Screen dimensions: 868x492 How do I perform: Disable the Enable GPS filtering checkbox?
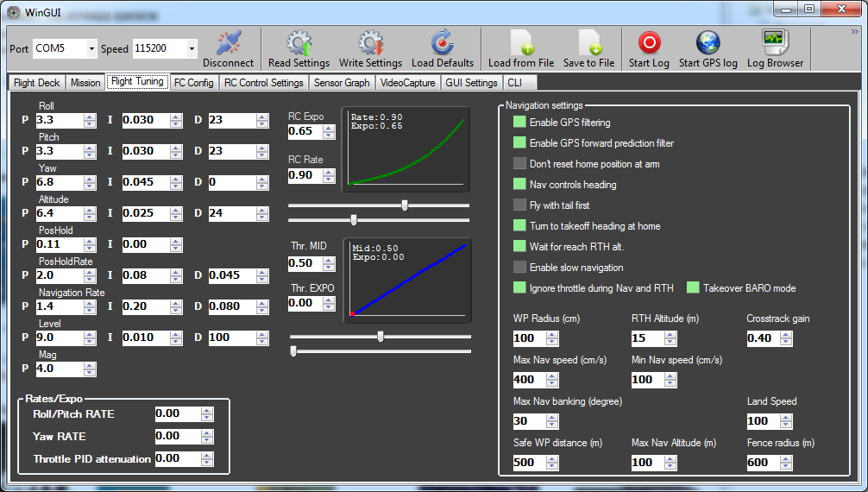pyautogui.click(x=519, y=123)
